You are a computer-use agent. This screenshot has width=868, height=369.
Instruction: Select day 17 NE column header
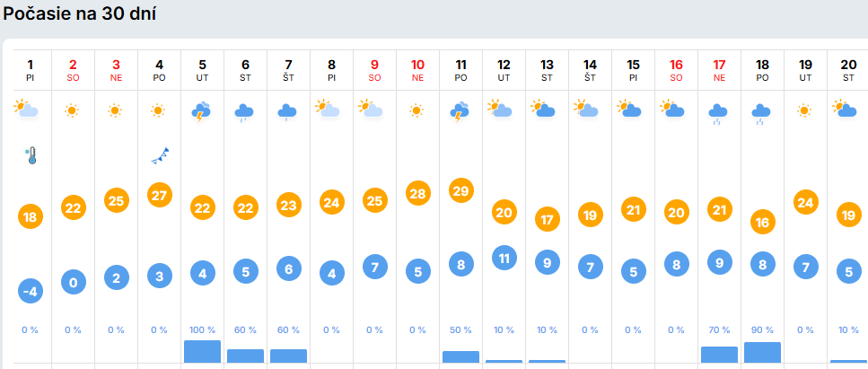[719, 70]
